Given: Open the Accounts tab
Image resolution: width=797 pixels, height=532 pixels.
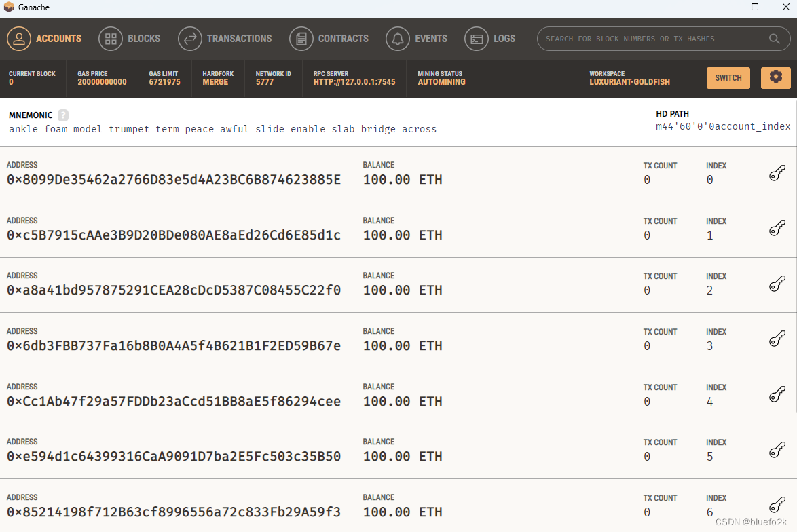Looking at the screenshot, I should click(44, 39).
